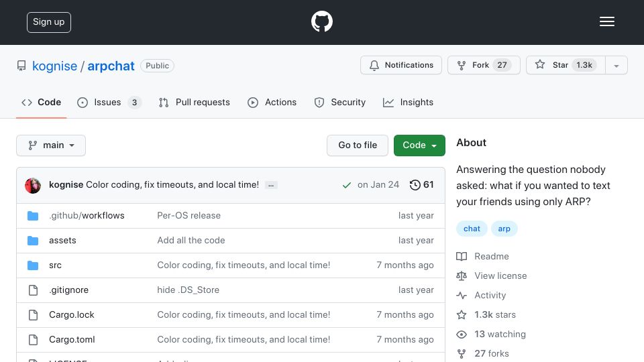Open the main branch selector dropdown
Screen dimensions: 644x362
pos(51,145)
